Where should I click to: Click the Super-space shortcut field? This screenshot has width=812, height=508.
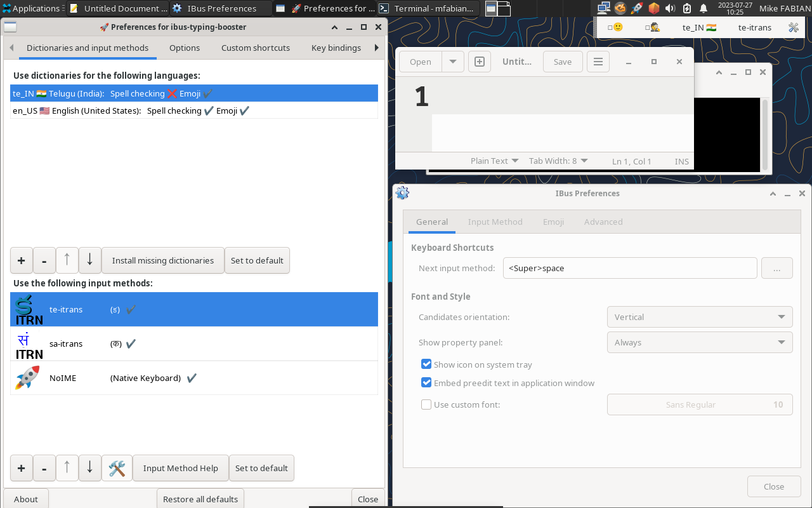[630, 268]
